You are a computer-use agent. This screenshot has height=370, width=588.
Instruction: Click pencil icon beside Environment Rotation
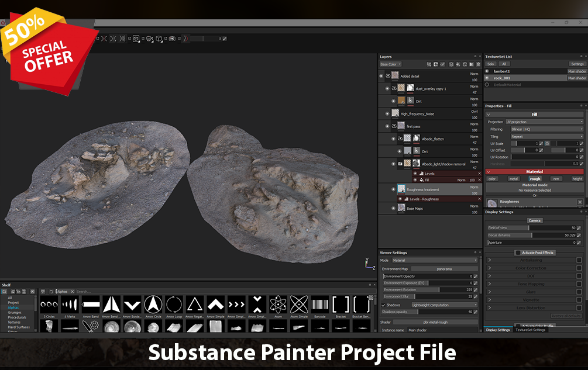(476, 290)
